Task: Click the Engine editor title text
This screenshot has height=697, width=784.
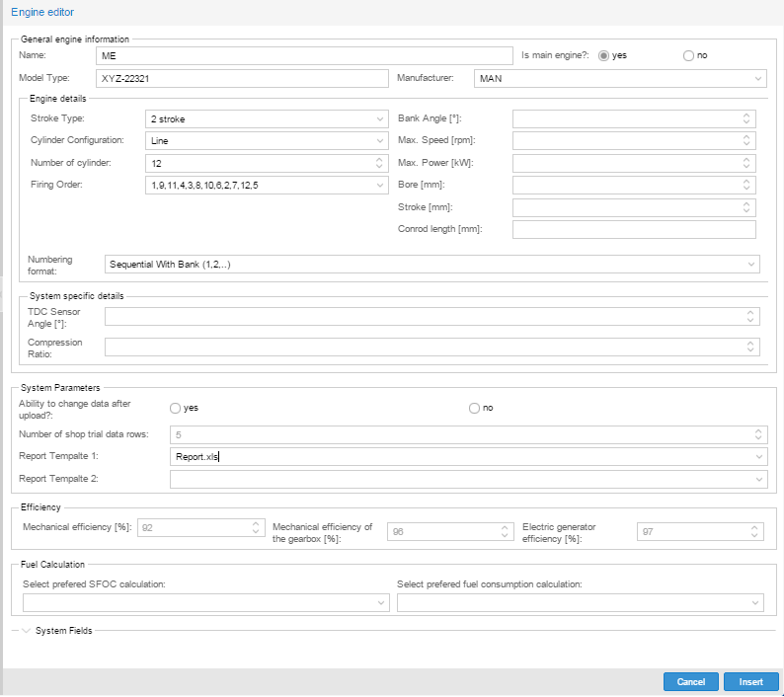Action: pos(42,12)
